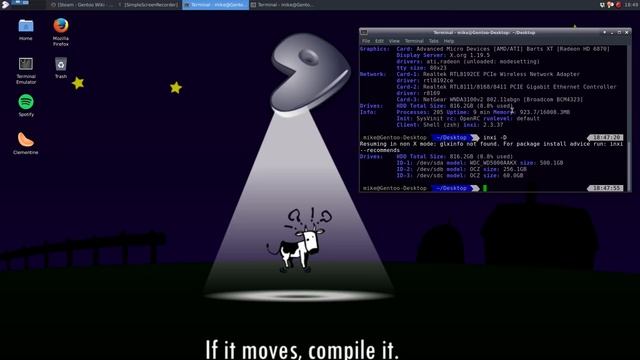Click the 'Client: Shell (zsh)' line
640x360 pixels.
(x=450, y=125)
